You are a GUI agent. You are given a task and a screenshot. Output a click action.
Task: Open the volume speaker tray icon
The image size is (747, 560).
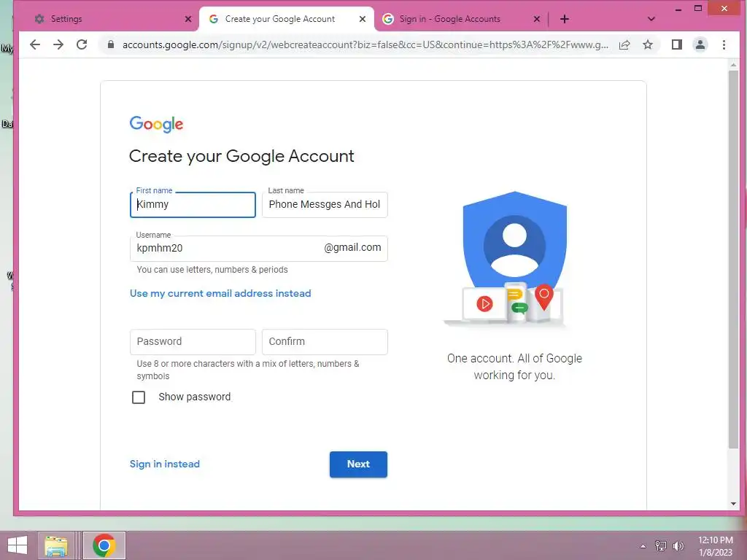click(678, 545)
